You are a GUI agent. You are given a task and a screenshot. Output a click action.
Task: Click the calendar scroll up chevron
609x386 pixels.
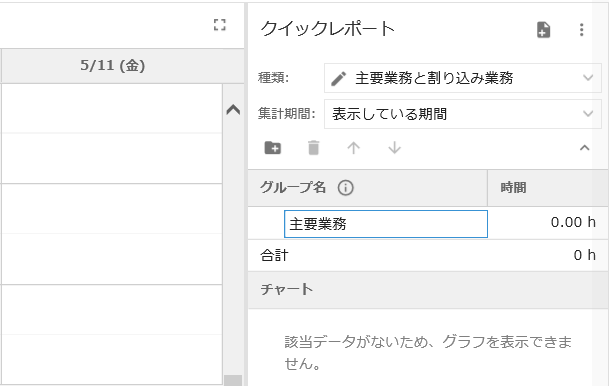coord(233,110)
